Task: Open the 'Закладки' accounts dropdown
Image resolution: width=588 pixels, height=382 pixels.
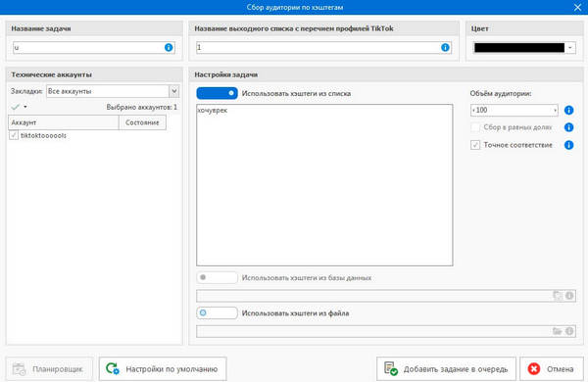Action: tap(174, 91)
